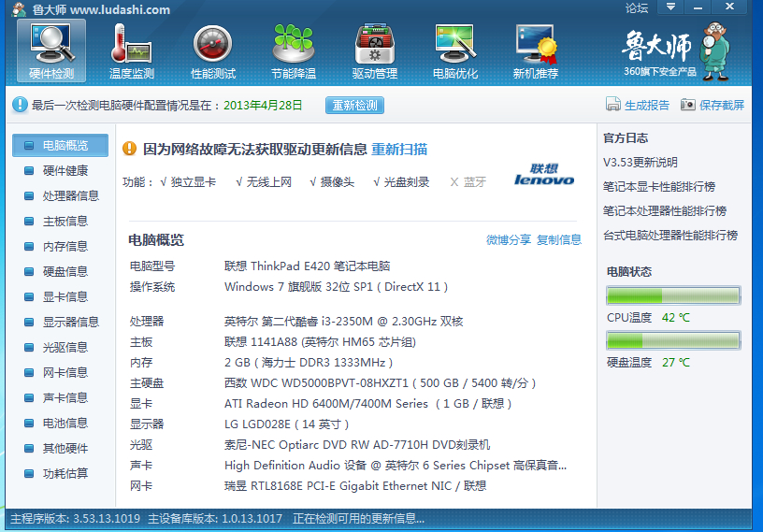The height and width of the screenshot is (532, 763).
Task: Open 电脑优化 computer optimization
Action: pos(455,50)
